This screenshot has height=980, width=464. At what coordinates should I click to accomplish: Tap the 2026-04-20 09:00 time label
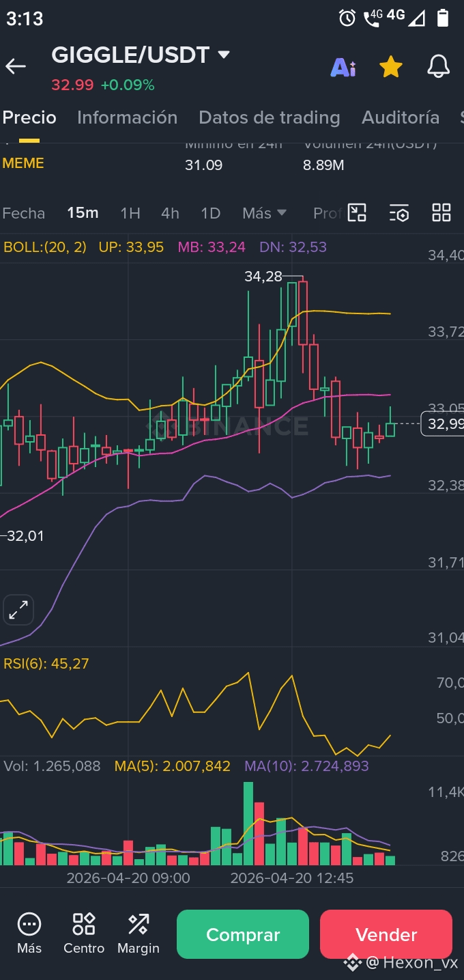(128, 878)
